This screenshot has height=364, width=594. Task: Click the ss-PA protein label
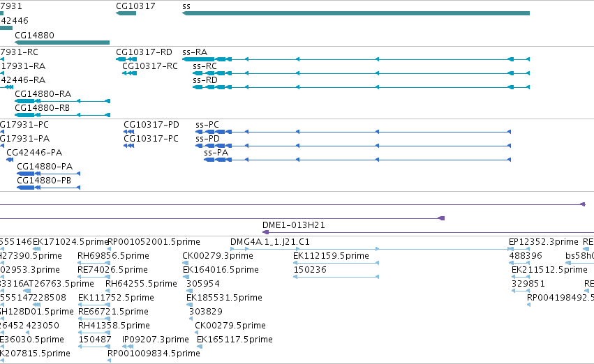[216, 153]
